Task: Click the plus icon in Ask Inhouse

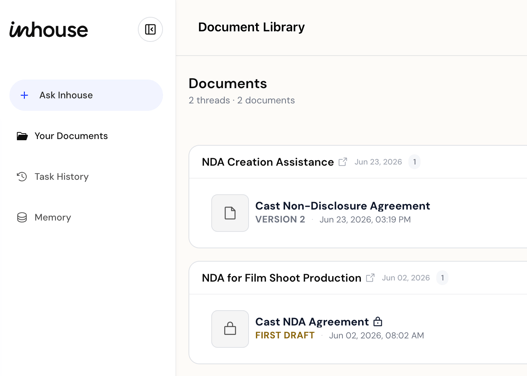Action: pyautogui.click(x=24, y=95)
